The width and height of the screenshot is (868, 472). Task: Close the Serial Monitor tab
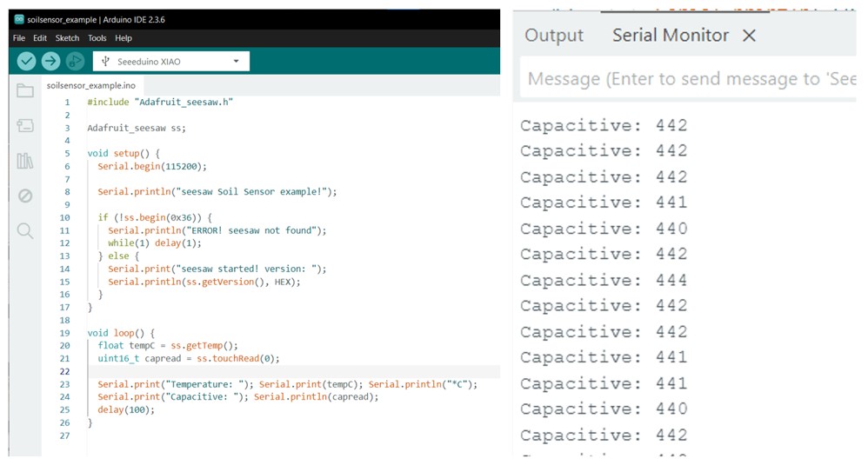pos(749,36)
